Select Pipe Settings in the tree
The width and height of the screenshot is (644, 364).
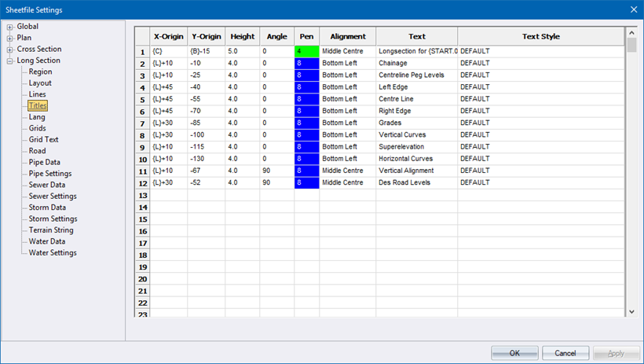coord(50,174)
